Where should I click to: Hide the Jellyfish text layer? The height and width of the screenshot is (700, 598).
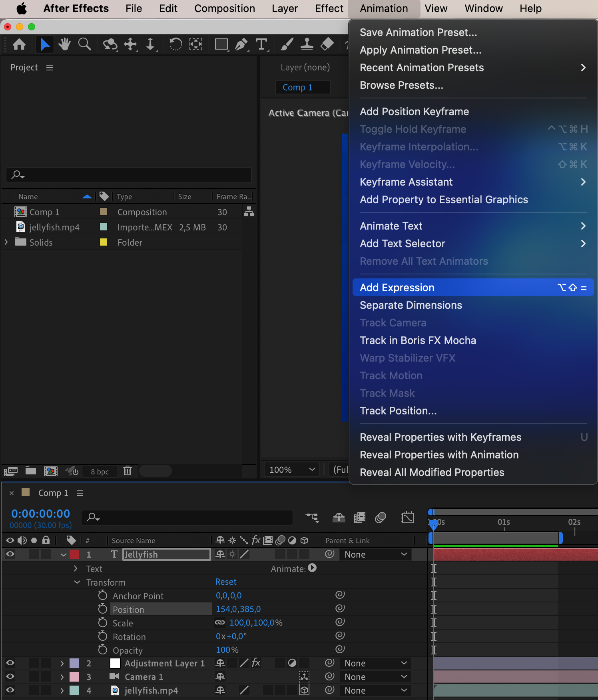pos(10,554)
